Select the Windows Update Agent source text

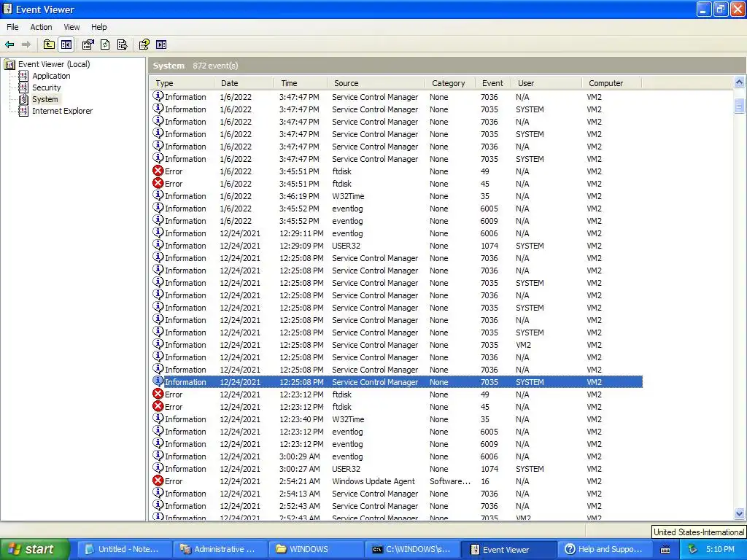click(373, 481)
